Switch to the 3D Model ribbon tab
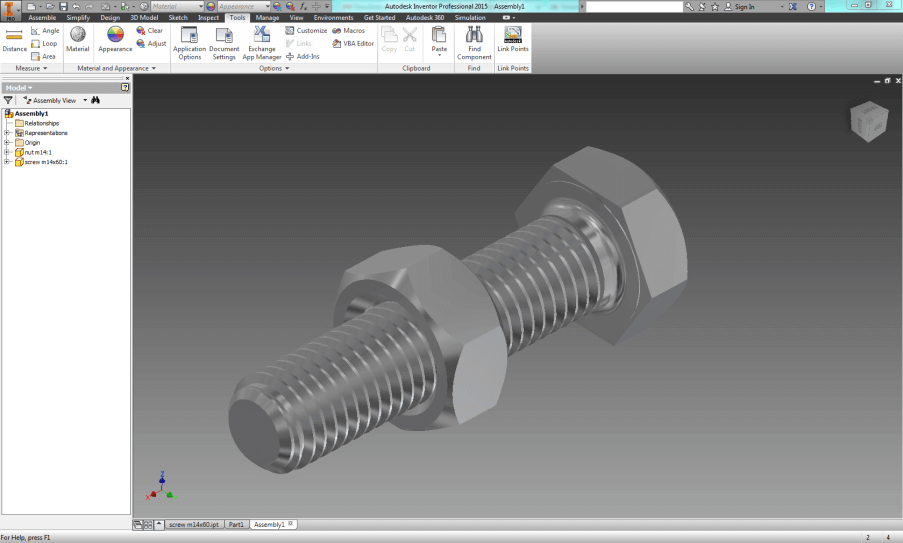The image size is (903, 543). click(x=144, y=17)
